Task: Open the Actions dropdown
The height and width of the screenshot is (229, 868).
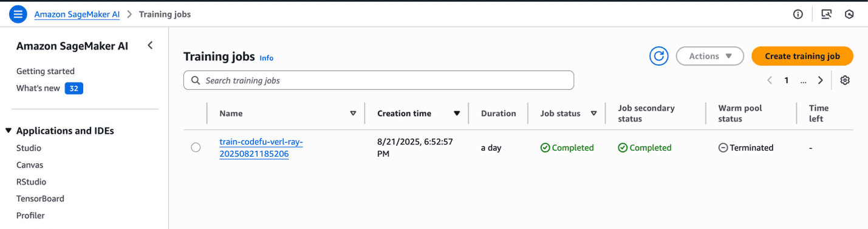Action: (709, 56)
